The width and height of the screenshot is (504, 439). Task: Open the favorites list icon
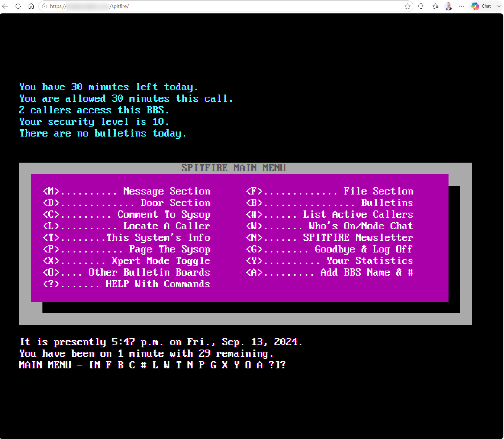[x=435, y=6]
